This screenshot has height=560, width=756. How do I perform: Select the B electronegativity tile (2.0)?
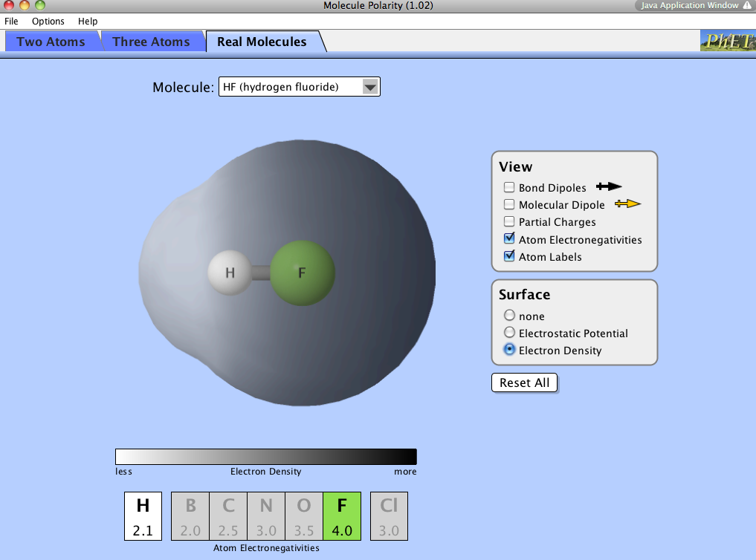pyautogui.click(x=190, y=516)
